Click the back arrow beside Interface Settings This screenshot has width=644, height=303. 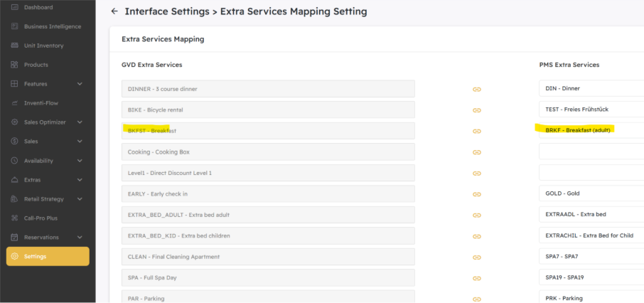coord(114,11)
